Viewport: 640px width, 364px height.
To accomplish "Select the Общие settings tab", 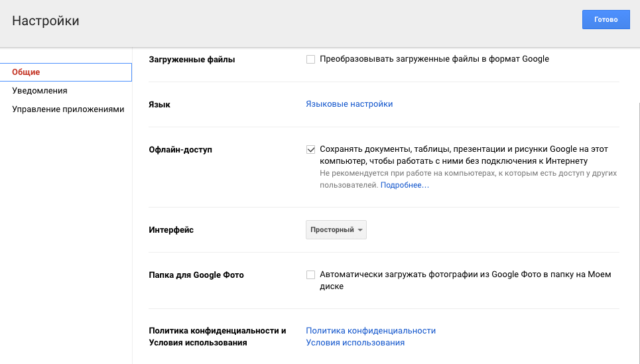I will pyautogui.click(x=27, y=72).
